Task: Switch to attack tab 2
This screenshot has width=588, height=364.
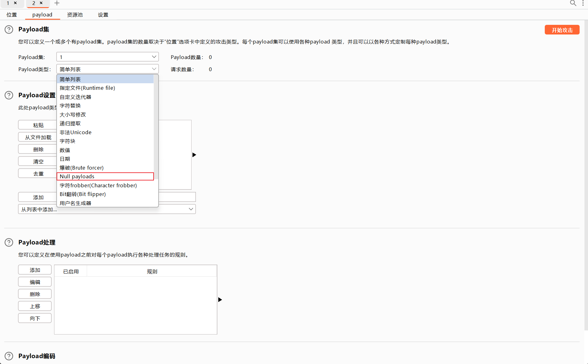Action: (34, 3)
